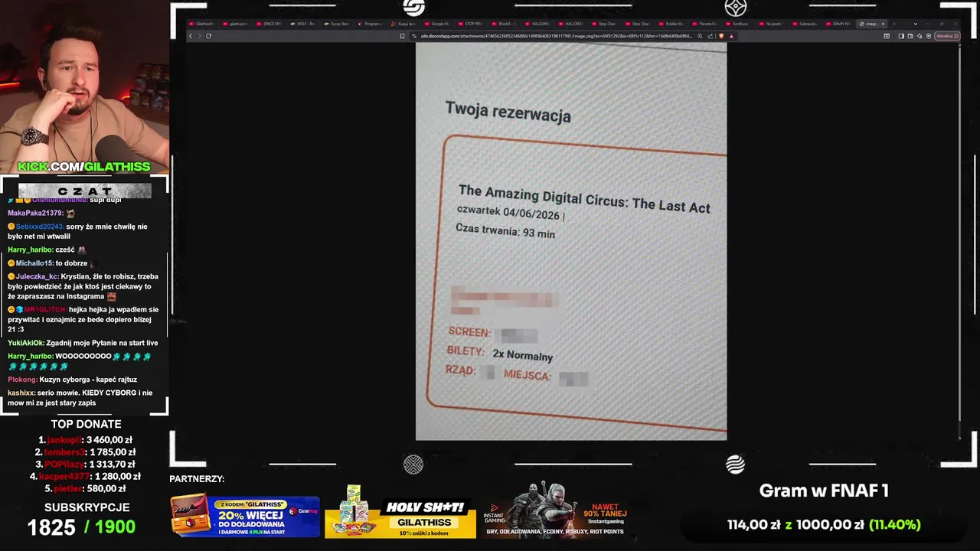The image size is (980, 551).
Task: Switch to the 'STOP PIRA' tab
Action: pyautogui.click(x=472, y=24)
